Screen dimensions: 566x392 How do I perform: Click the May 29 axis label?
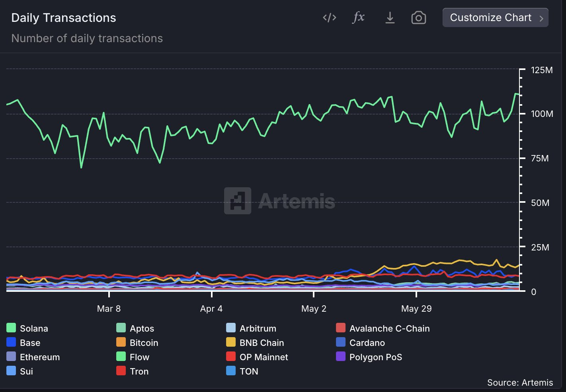click(416, 309)
